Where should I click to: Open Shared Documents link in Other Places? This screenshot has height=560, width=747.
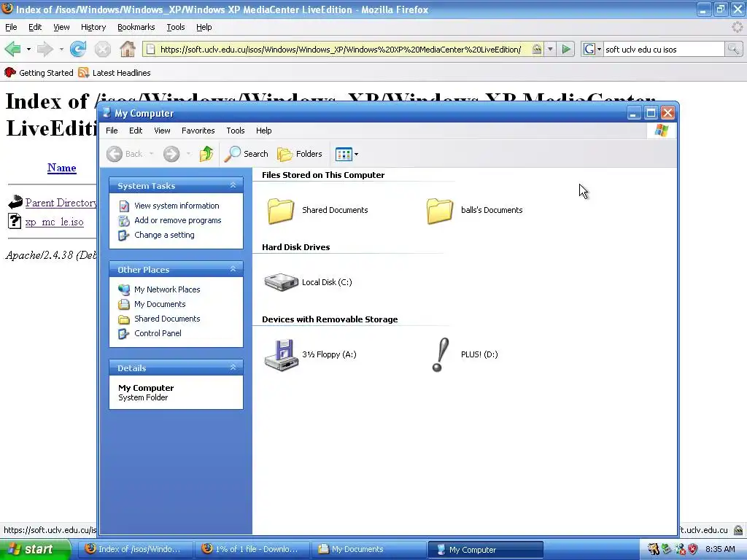[x=167, y=319]
